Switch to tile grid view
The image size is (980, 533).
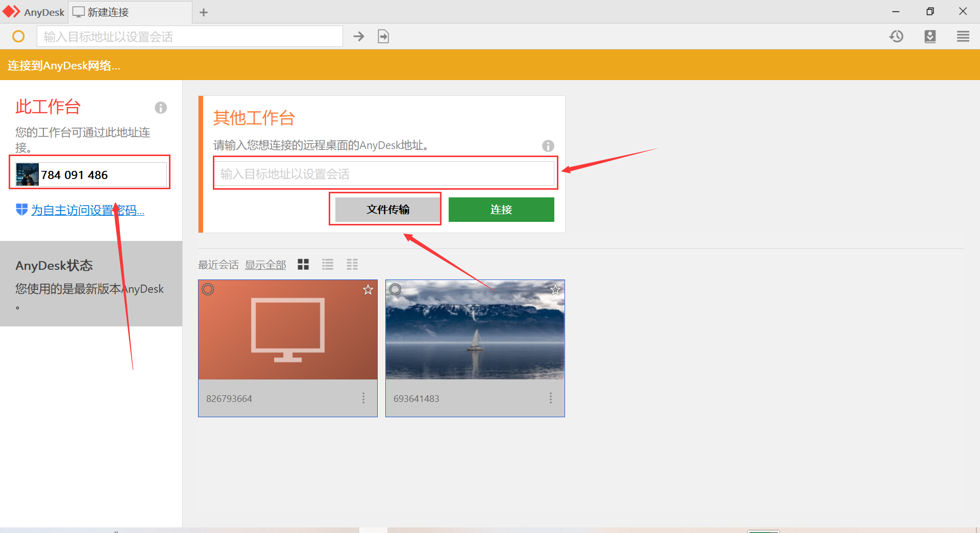[x=303, y=264]
